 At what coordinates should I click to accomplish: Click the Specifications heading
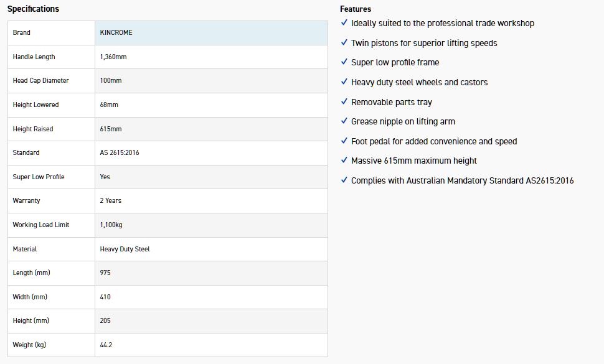click(x=33, y=9)
